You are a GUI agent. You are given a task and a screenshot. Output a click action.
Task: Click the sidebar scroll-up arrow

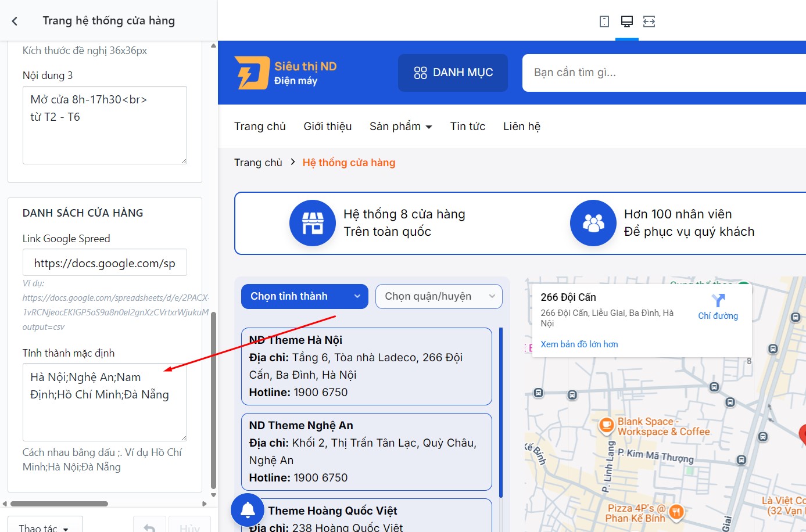[x=213, y=45]
